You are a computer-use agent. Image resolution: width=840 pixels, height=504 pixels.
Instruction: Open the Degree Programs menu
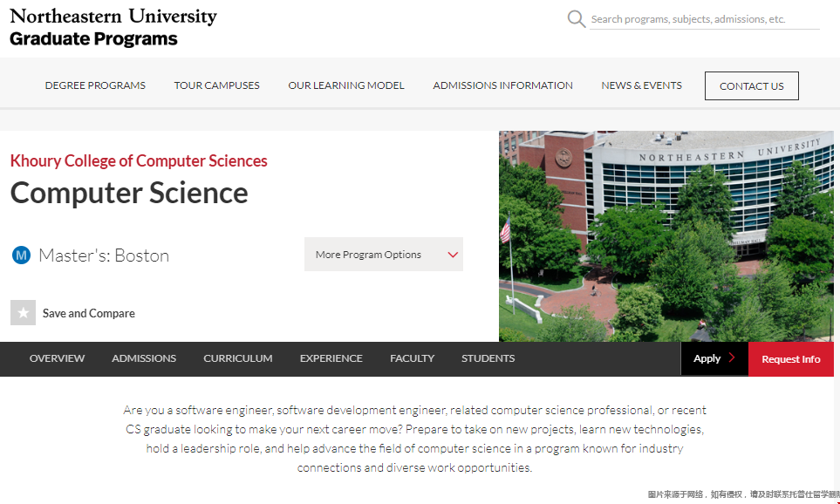pyautogui.click(x=95, y=85)
